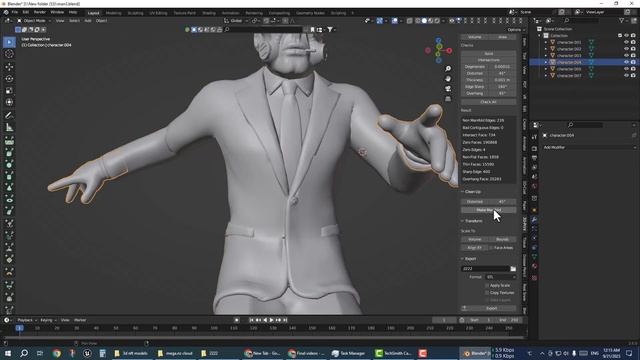Select the Cursor tool in the toolbar

[9, 54]
